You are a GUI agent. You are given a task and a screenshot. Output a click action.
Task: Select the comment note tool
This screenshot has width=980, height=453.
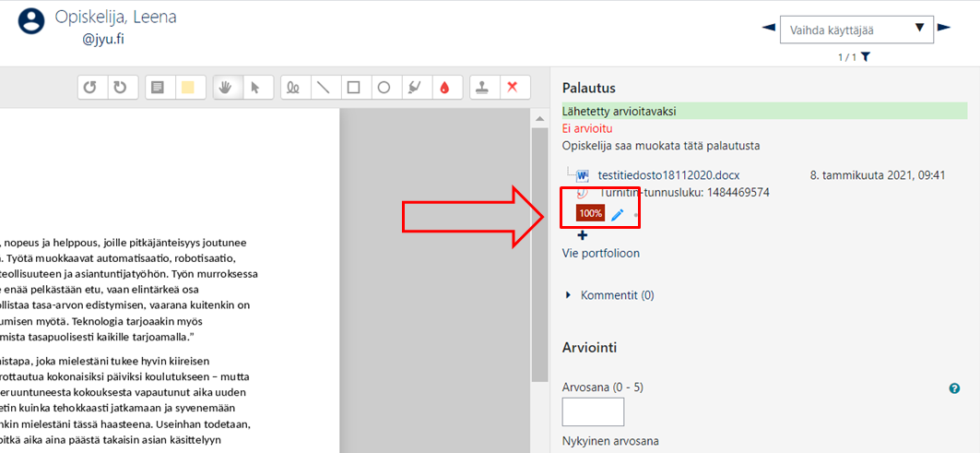[x=158, y=88]
